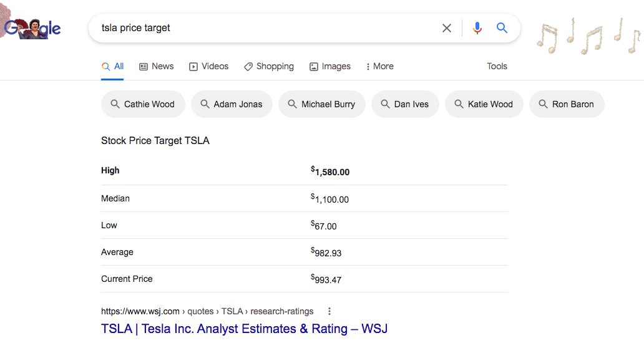Open the Google doodle logo
Screen dimensions: 644x348
coord(32,28)
